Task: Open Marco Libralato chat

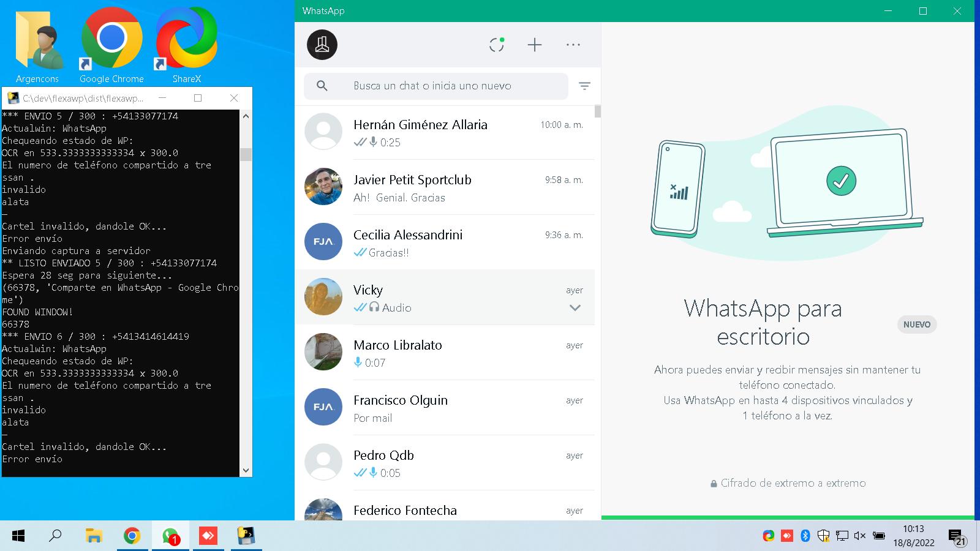Action: pyautogui.click(x=445, y=353)
